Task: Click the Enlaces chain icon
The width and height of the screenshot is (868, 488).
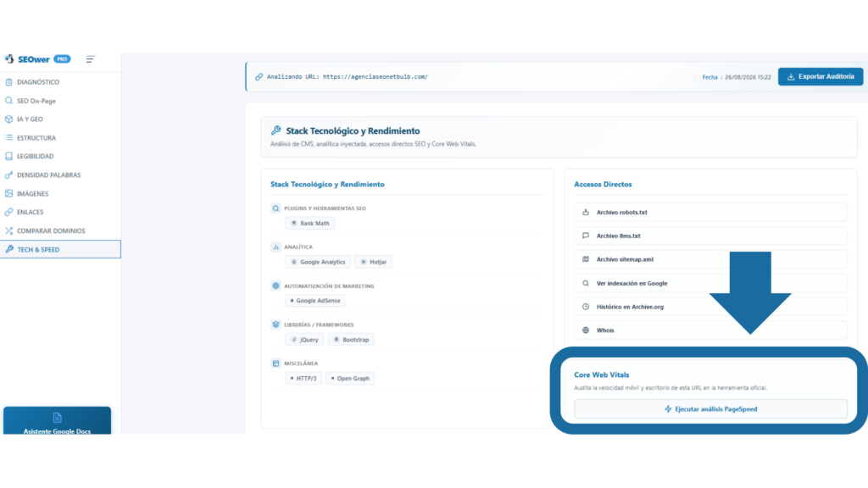Action: click(x=8, y=212)
